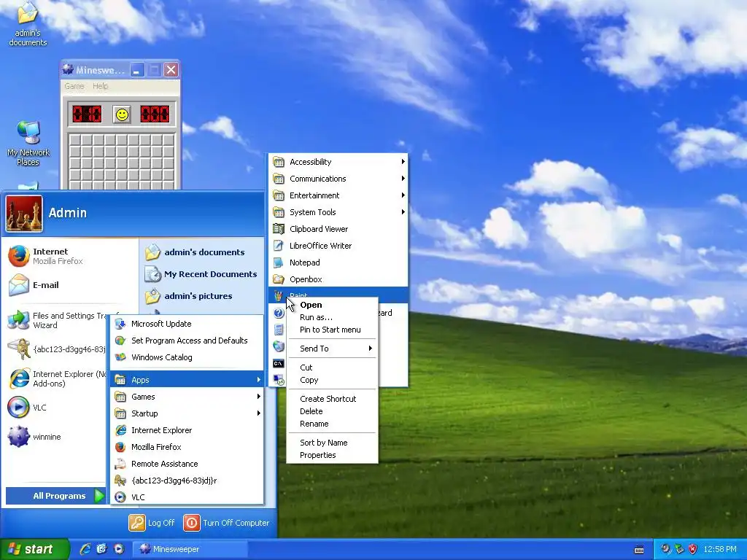Open Properties from context menu
747x560 pixels.
(332, 455)
